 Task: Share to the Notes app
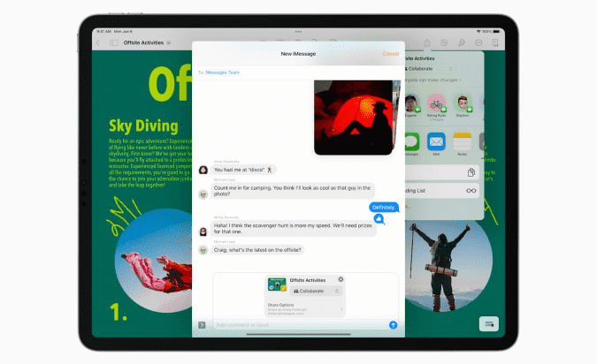coord(461,142)
